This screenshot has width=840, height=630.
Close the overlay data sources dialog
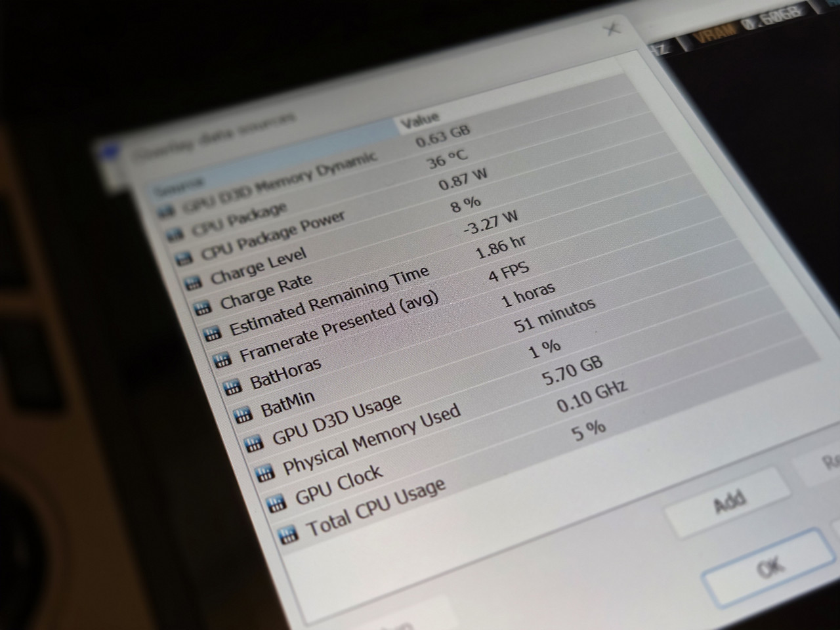pyautogui.click(x=612, y=29)
